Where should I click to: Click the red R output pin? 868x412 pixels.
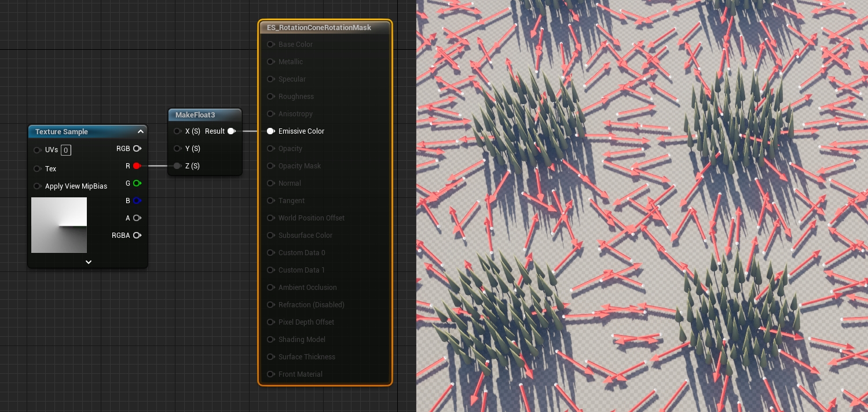pos(137,166)
